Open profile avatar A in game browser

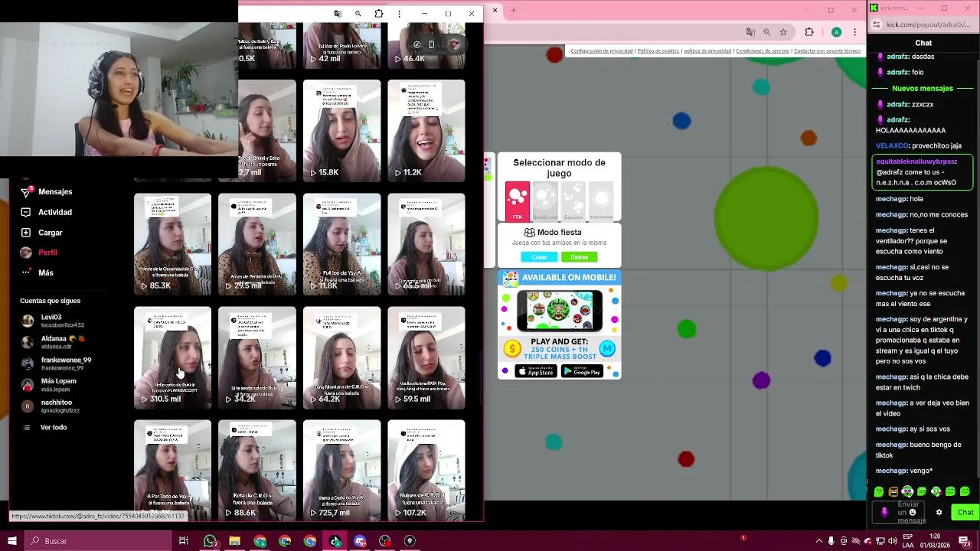point(837,32)
